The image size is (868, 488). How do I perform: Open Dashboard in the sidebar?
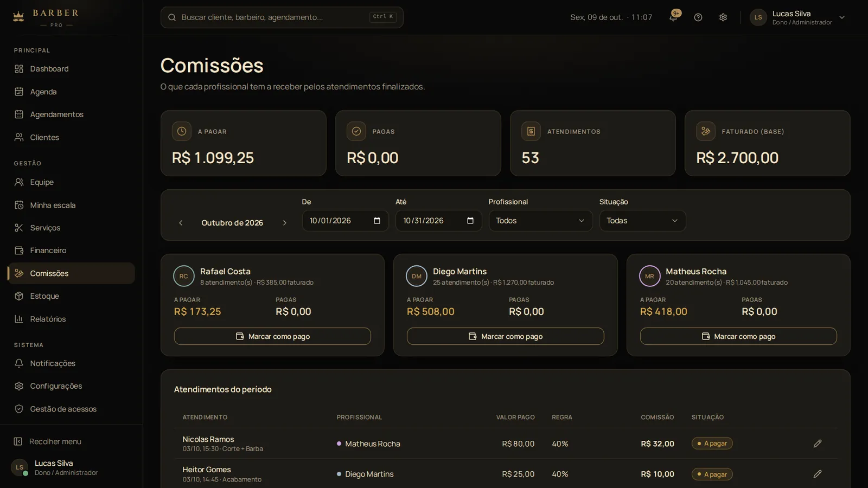click(x=71, y=69)
